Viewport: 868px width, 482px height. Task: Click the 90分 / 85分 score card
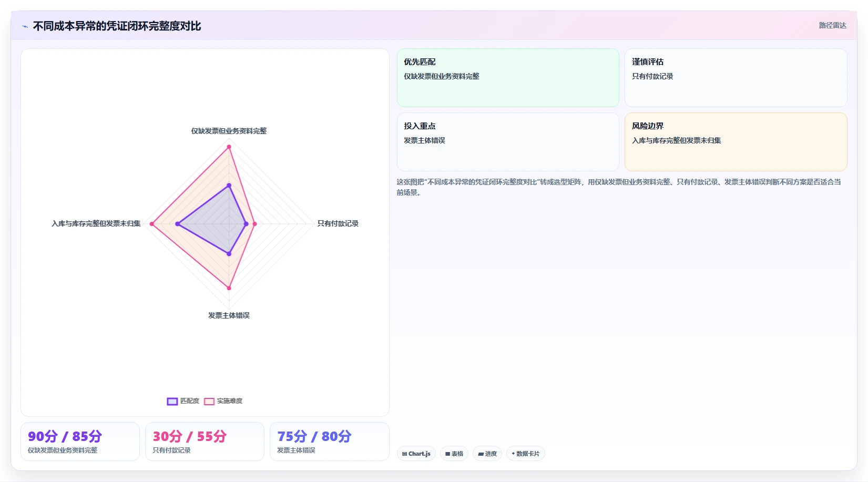tap(80, 442)
